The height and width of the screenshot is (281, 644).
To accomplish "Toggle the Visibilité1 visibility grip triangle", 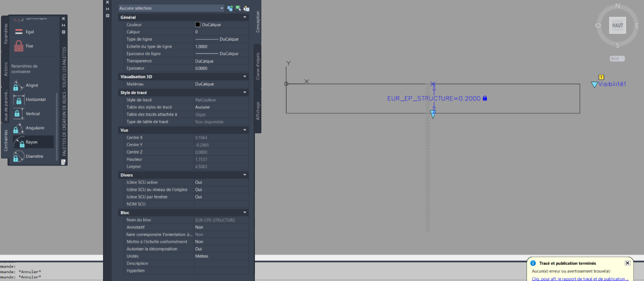I will click(x=594, y=84).
